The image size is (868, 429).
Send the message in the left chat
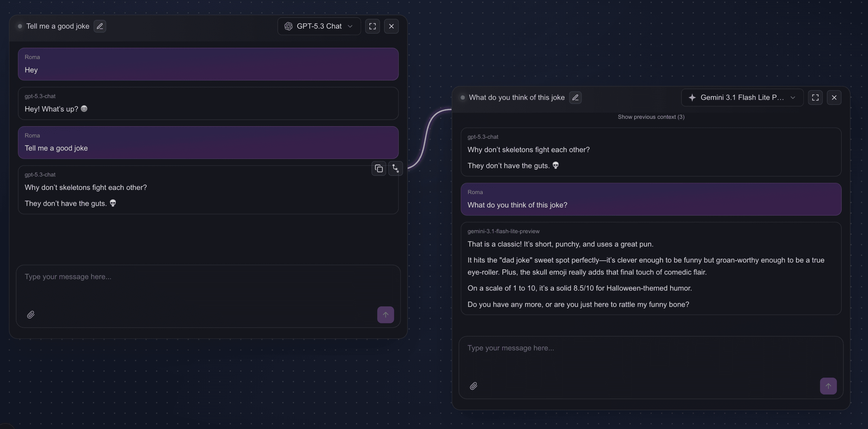(x=385, y=314)
